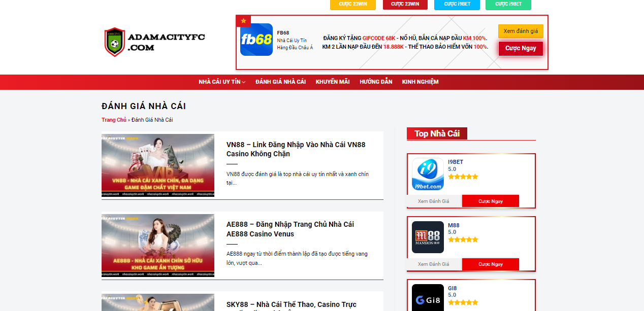
Task: Click the AE888 excerpt text
Action: click(297, 258)
